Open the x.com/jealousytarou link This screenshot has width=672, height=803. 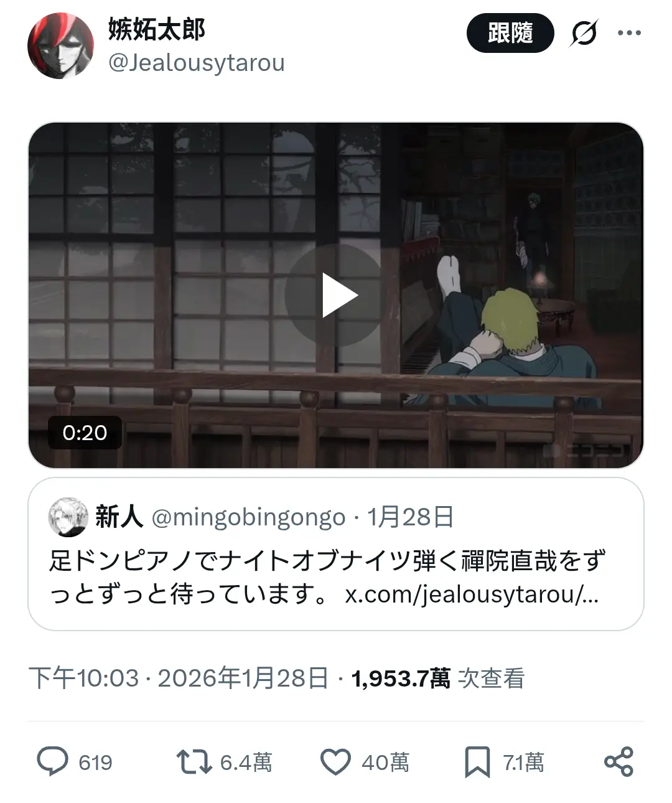(x=472, y=594)
